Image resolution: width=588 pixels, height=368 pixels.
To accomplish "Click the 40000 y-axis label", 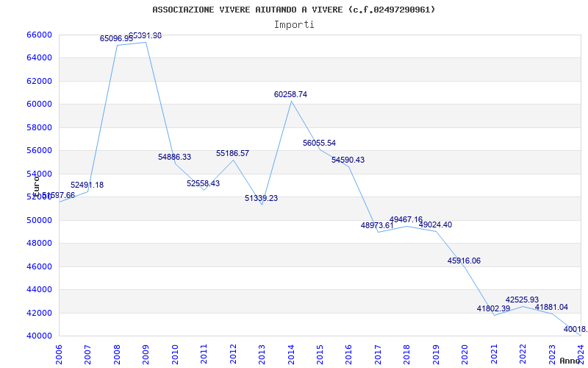I will pos(39,336).
